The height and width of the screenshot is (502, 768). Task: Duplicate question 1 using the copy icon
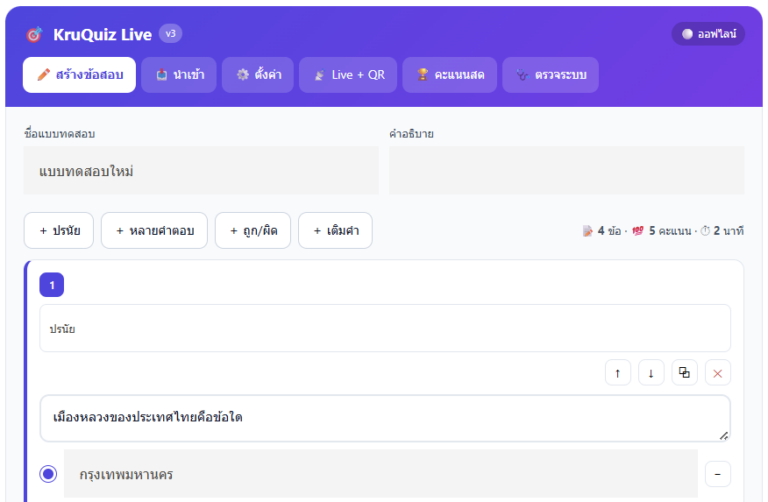pos(684,373)
